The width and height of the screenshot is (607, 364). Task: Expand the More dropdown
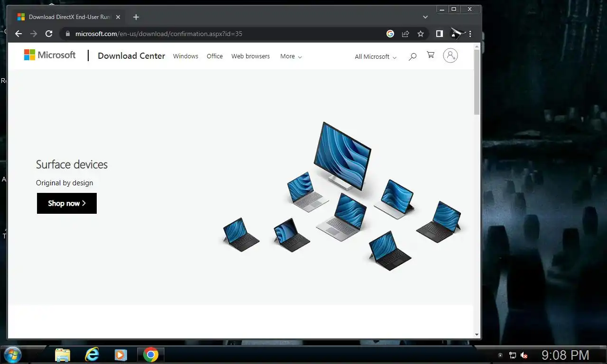291,56
